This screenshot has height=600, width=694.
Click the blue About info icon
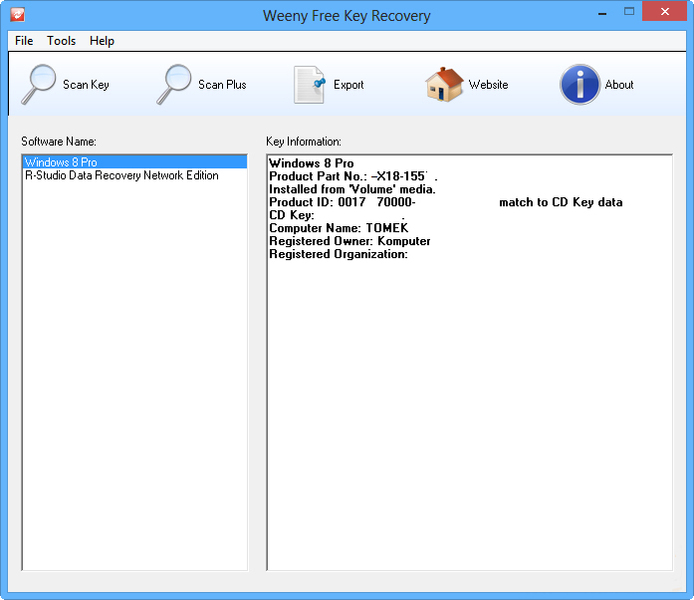580,85
